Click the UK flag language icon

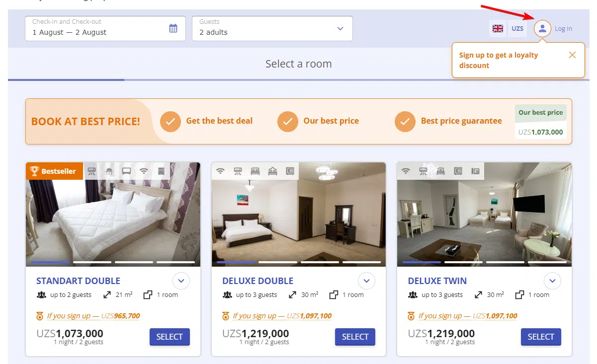coord(498,29)
